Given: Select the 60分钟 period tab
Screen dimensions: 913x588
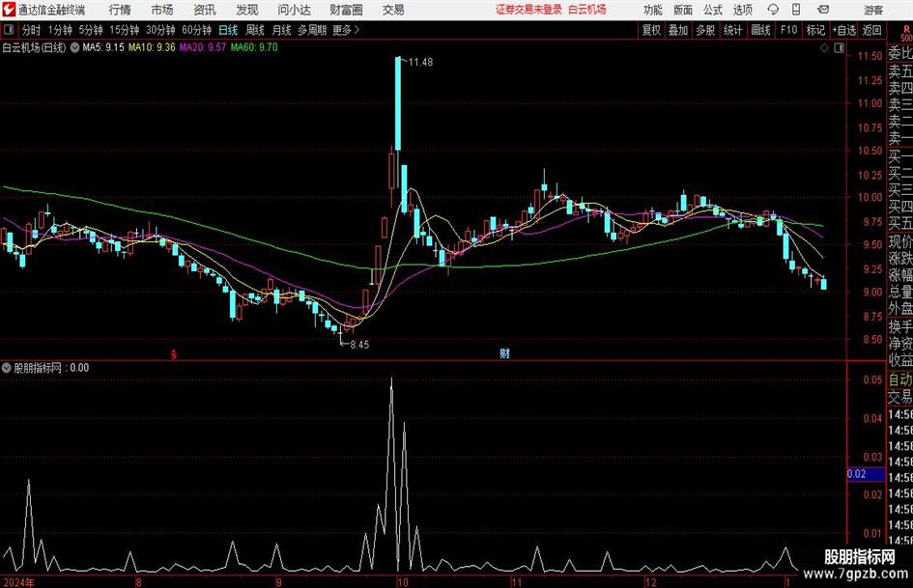Looking at the screenshot, I should [197, 30].
